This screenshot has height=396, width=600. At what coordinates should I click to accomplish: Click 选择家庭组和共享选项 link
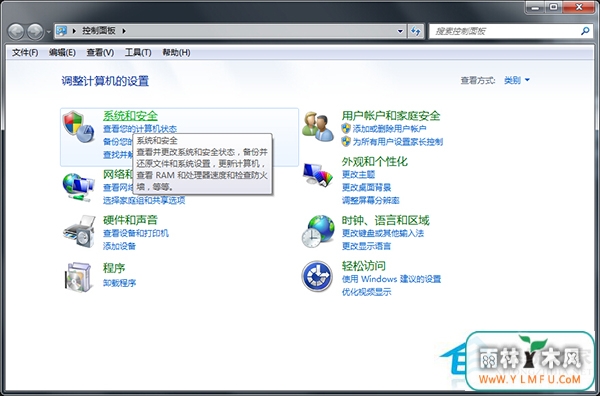[x=144, y=200]
